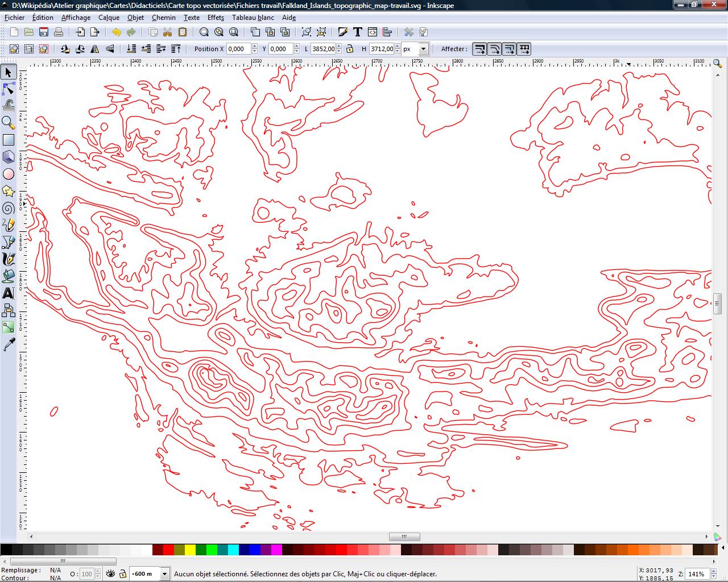Click the horizontal canvas scrollbar
The width and height of the screenshot is (728, 582).
click(404, 537)
